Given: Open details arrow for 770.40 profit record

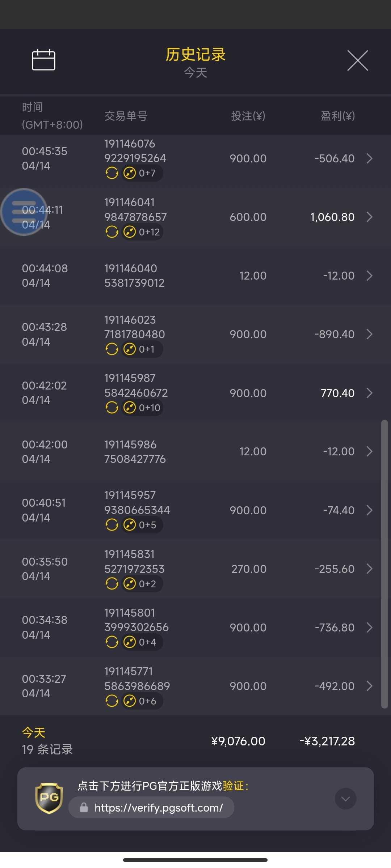Looking at the screenshot, I should pyautogui.click(x=369, y=393).
